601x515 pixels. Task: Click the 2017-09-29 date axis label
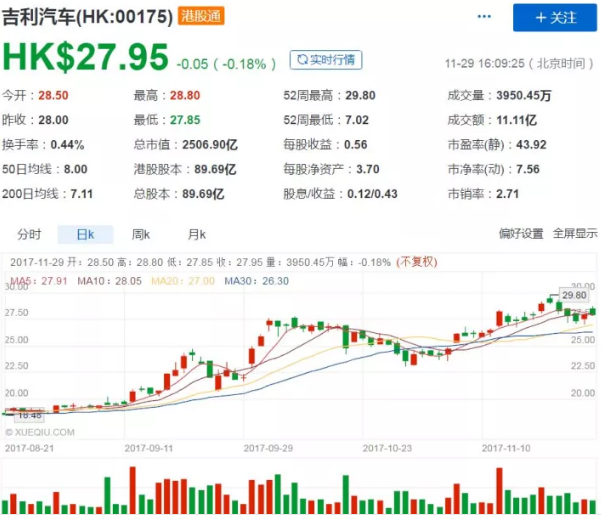click(x=268, y=448)
